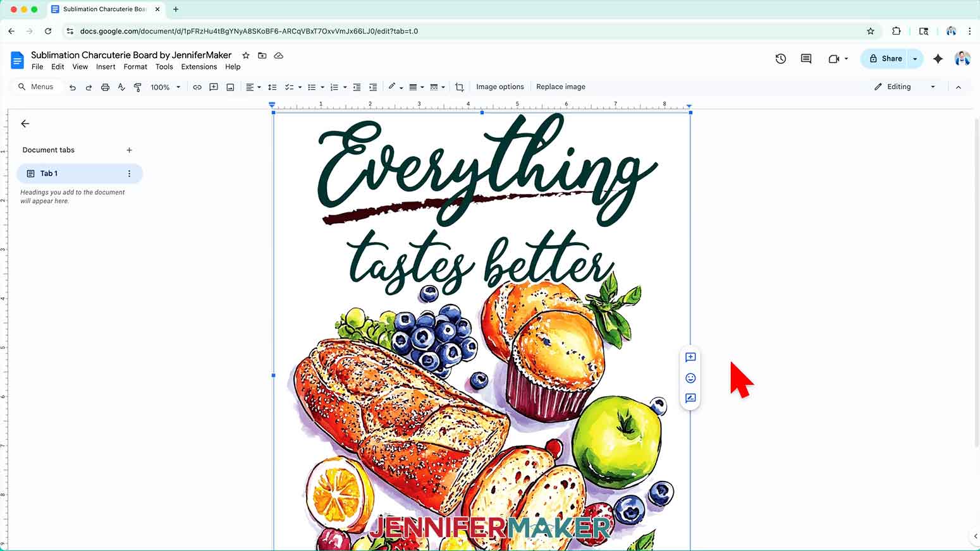Open the Help menu
Viewport: 980px width, 551px height.
(233, 67)
